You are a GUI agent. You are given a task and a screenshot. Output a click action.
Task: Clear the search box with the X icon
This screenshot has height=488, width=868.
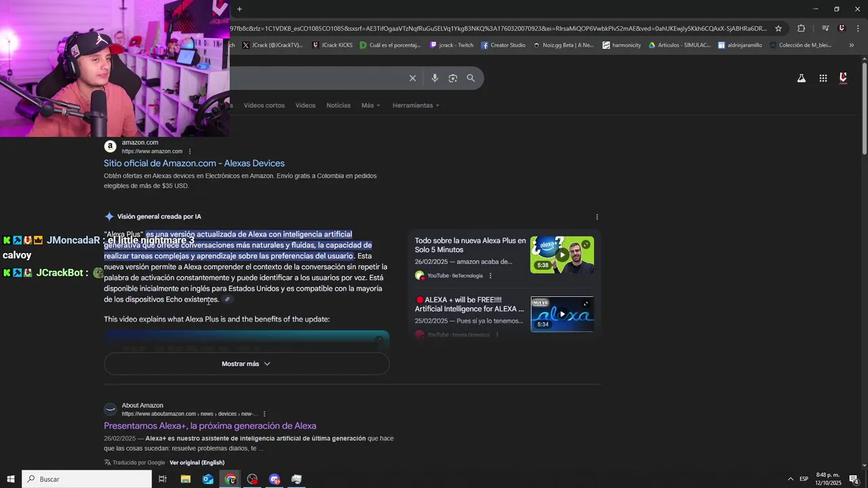412,78
